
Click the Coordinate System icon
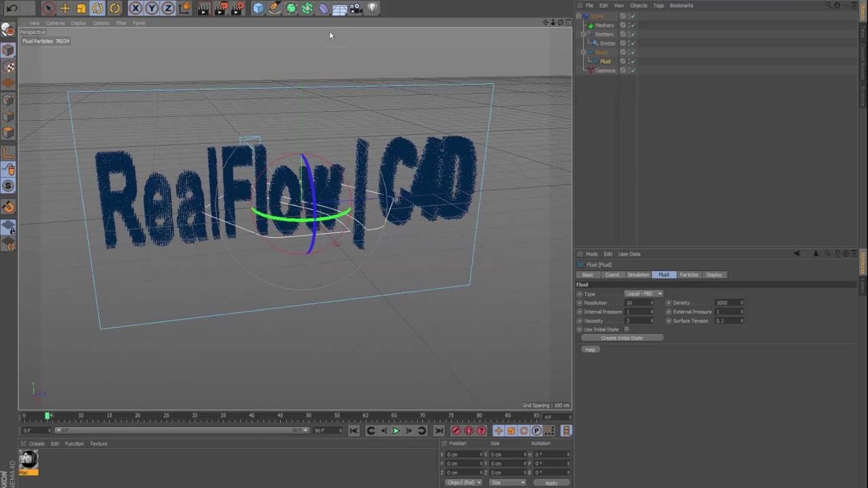coord(185,8)
